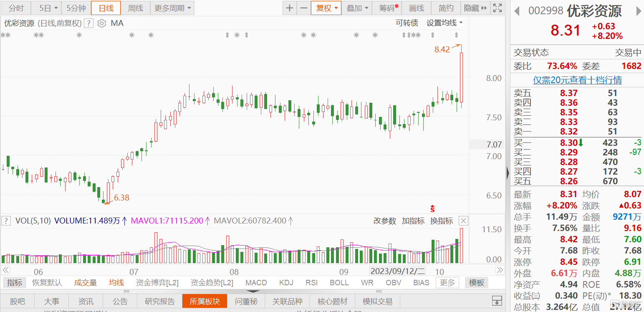The height and width of the screenshot is (312, 644).
Task: Go to next stock arrow
Action: click(x=639, y=11)
